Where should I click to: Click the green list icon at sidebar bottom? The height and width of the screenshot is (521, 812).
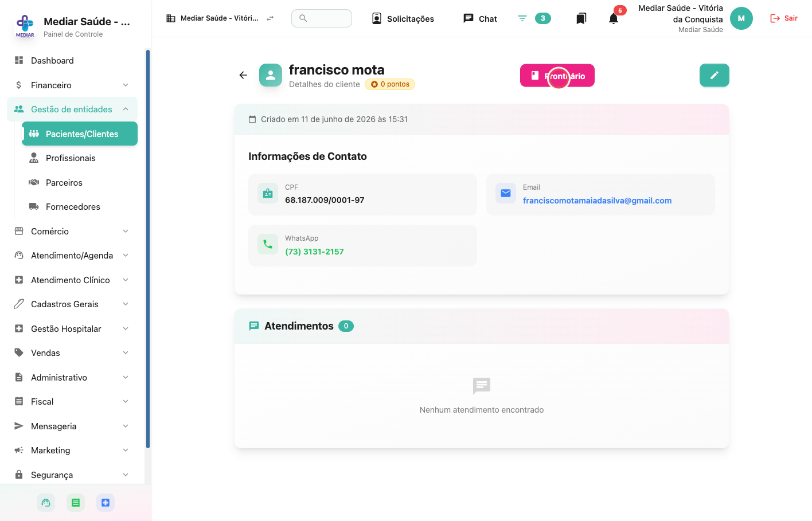(x=76, y=503)
